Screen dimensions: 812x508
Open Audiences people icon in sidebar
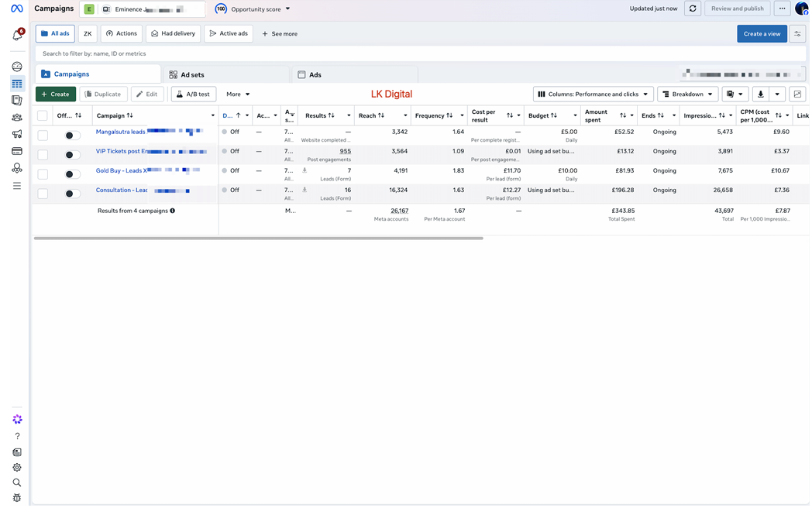17,118
